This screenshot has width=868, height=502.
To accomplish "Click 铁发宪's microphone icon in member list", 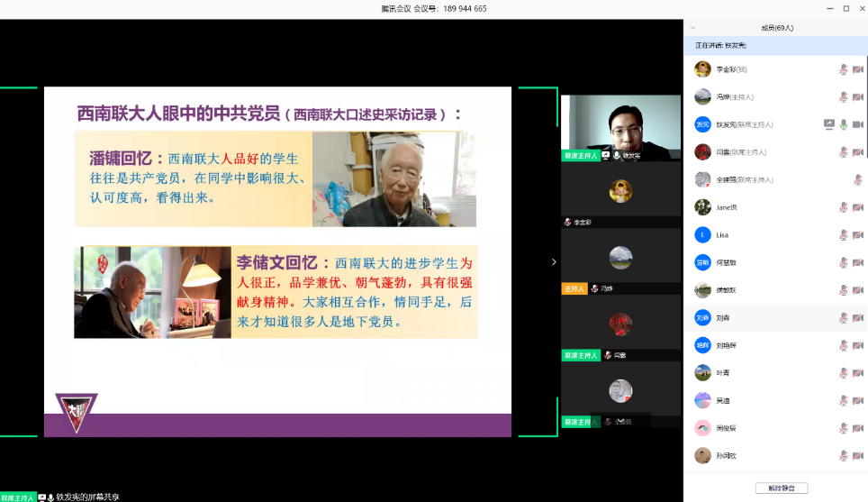I will [x=844, y=124].
